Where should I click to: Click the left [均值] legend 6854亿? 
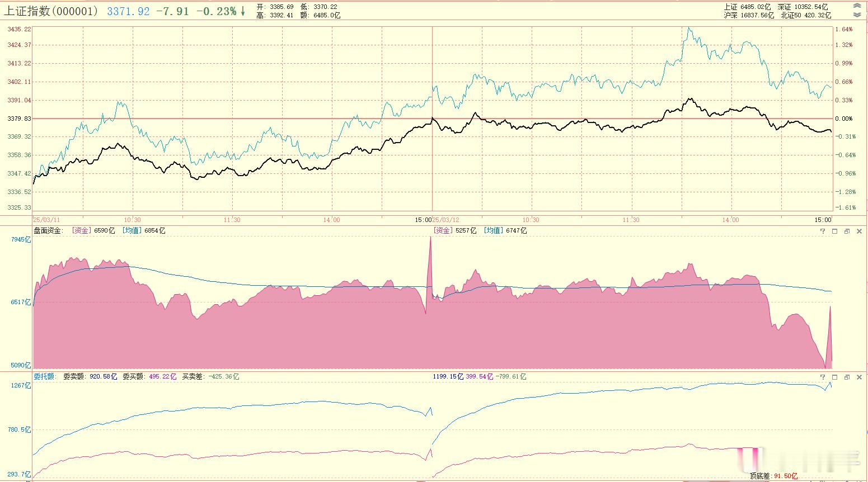pyautogui.click(x=143, y=230)
